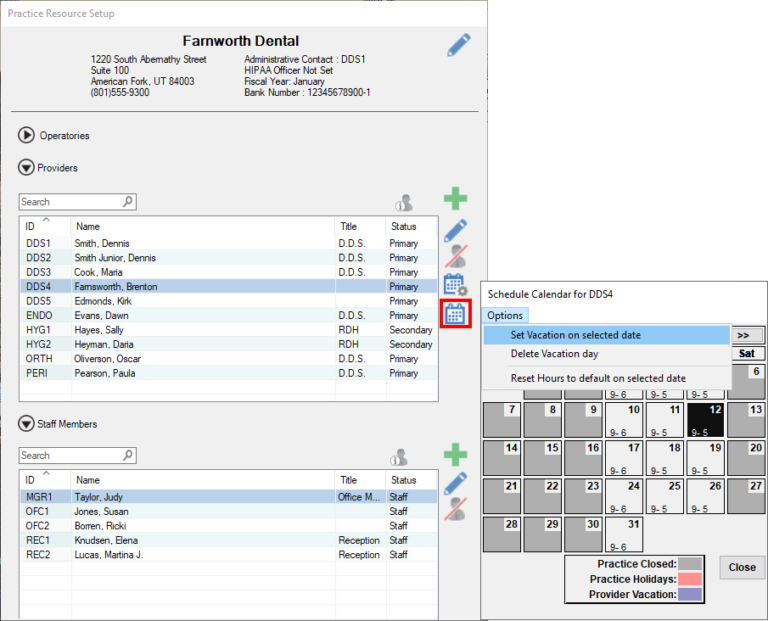Select calendar day 19
This screenshot has width=768, height=621.
click(705, 458)
